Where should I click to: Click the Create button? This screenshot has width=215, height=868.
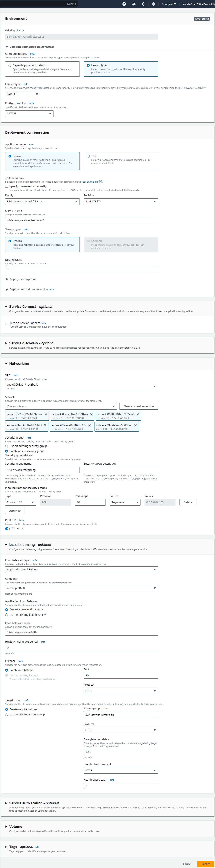click(206, 864)
